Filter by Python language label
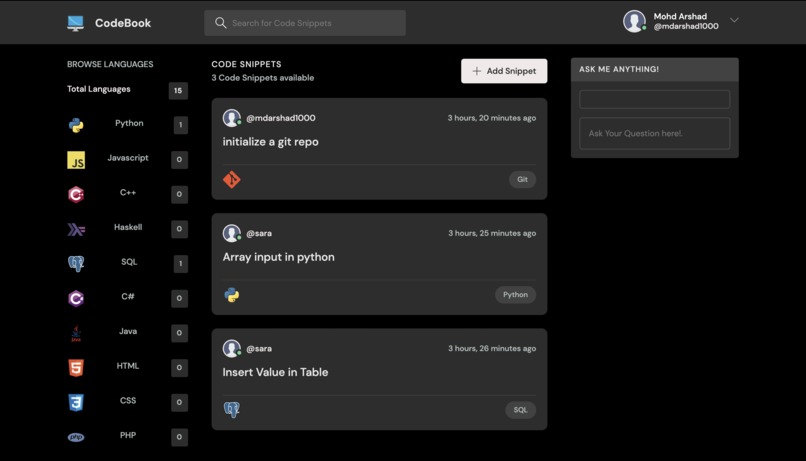The width and height of the screenshot is (806, 461). pos(129,123)
